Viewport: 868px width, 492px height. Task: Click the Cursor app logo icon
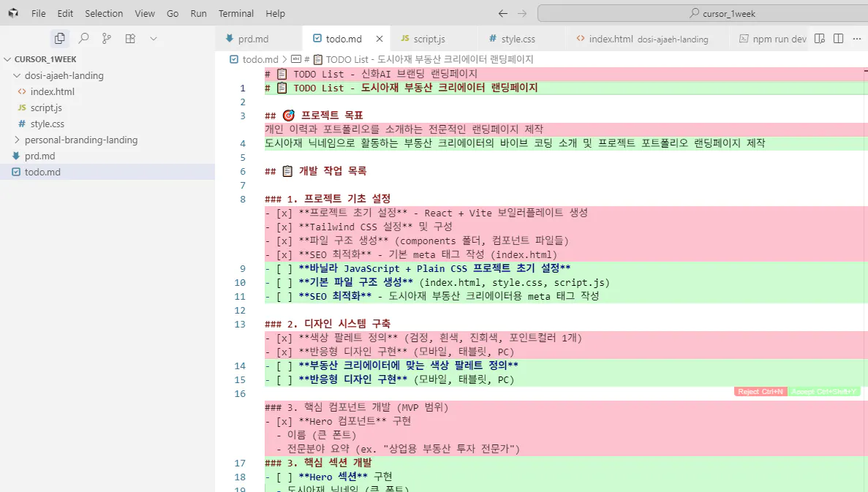(13, 13)
